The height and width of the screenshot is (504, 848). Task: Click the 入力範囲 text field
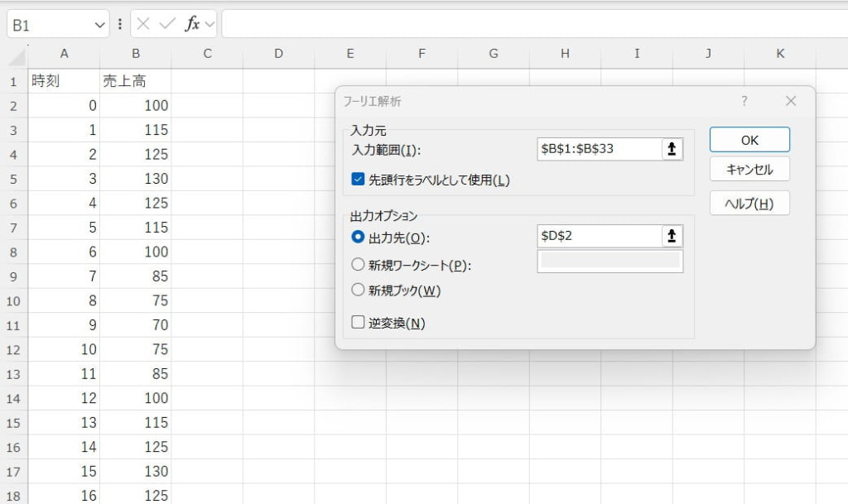coord(598,149)
